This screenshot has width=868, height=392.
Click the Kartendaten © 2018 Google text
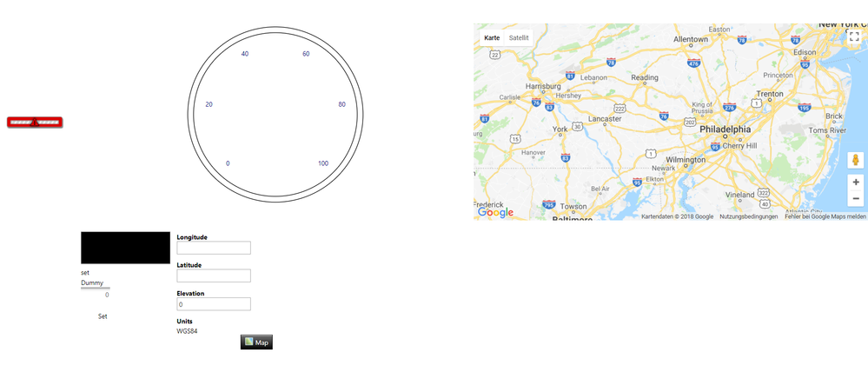tap(677, 216)
